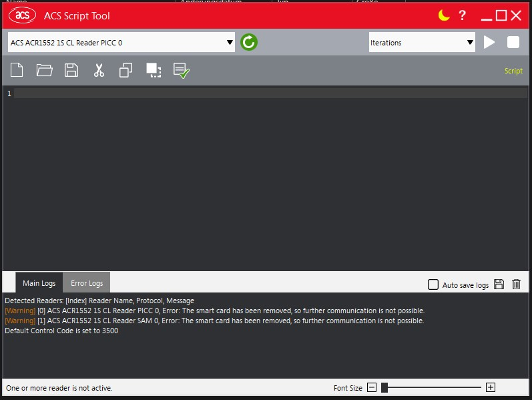Stop script execution with square button
Screen dimensions: 532x400
pyautogui.click(x=513, y=43)
